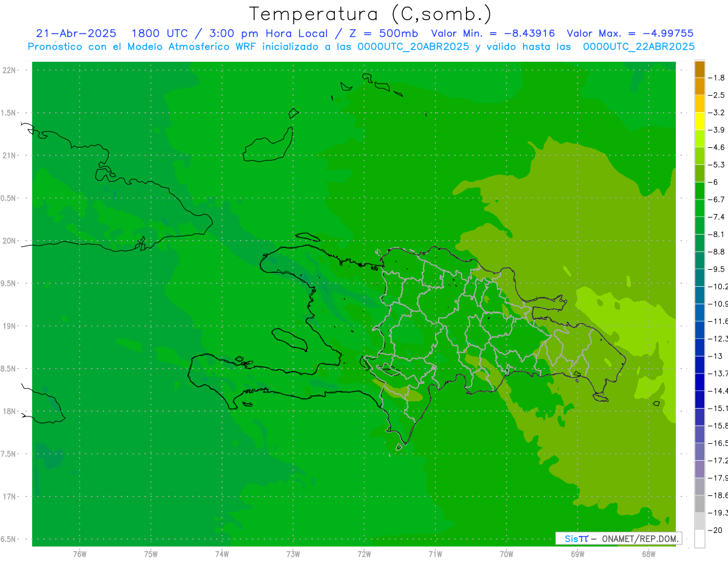Click the '75W' longitude label
The height and width of the screenshot is (562, 728).
coord(151,554)
